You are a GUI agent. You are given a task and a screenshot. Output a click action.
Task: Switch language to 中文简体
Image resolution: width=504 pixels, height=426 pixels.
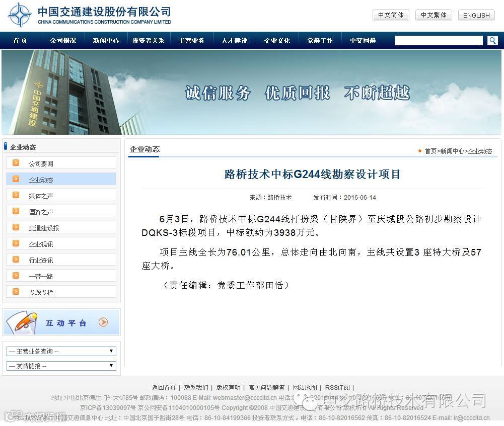(391, 15)
